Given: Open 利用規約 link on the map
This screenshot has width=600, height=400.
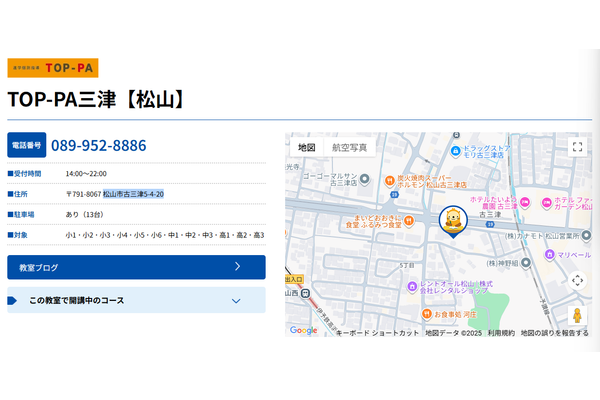Looking at the screenshot, I should tap(501, 333).
